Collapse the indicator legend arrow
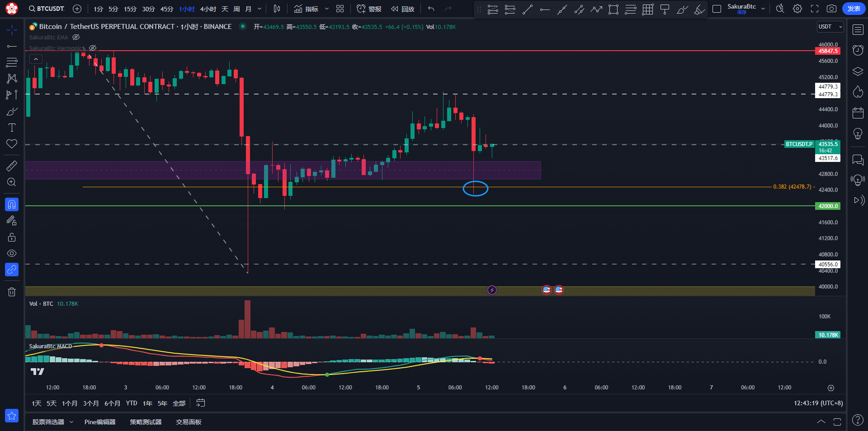 (x=36, y=59)
